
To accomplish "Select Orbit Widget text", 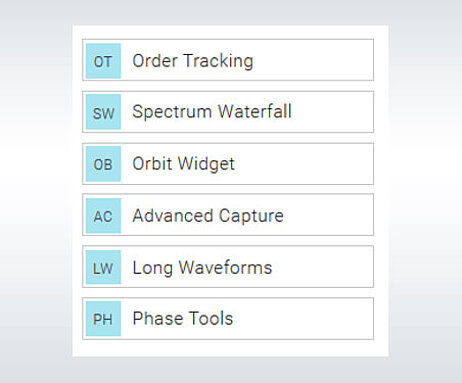I will (184, 164).
